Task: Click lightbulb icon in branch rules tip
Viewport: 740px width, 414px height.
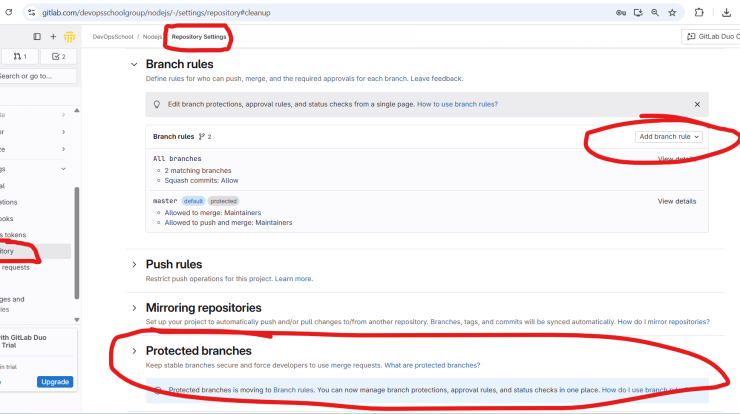Action: (x=157, y=104)
